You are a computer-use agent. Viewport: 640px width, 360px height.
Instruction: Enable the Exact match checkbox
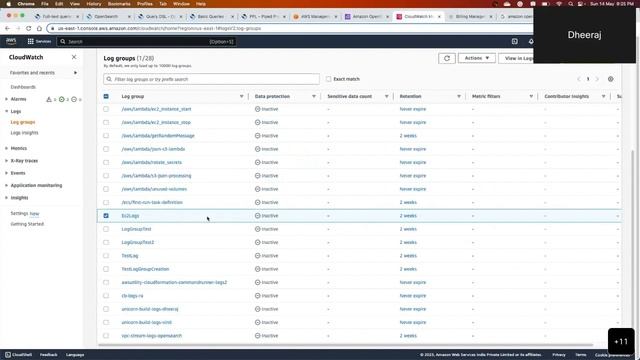(329, 79)
